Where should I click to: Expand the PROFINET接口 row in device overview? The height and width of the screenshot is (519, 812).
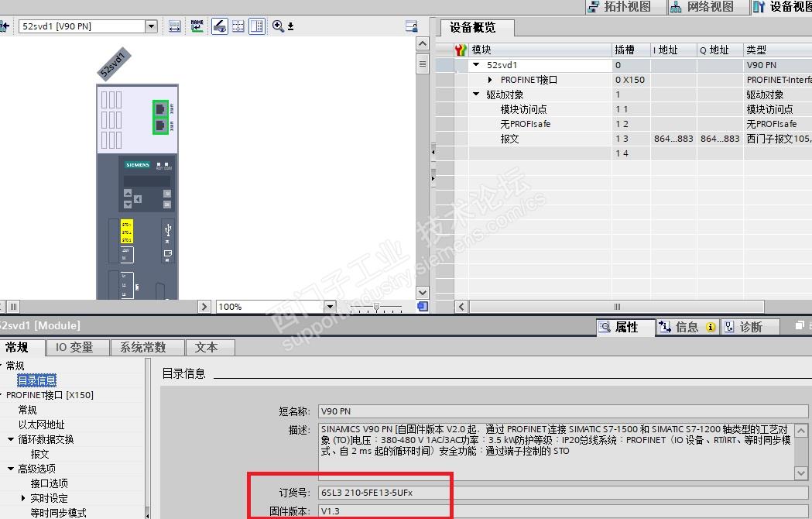point(490,80)
